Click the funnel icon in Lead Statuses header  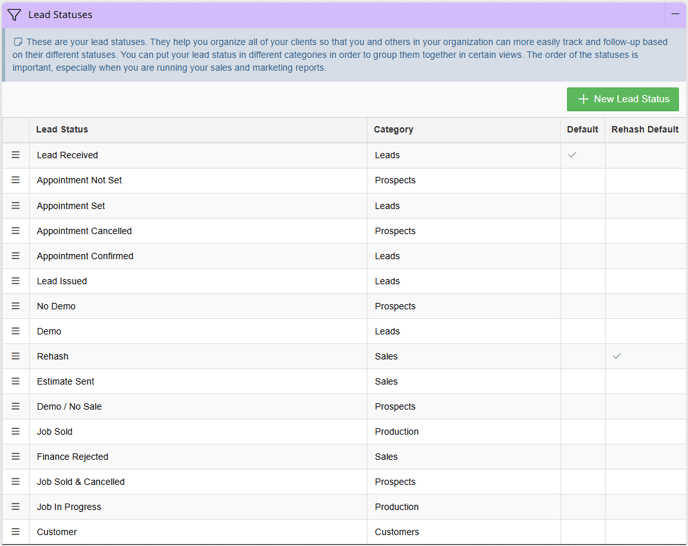coord(14,15)
